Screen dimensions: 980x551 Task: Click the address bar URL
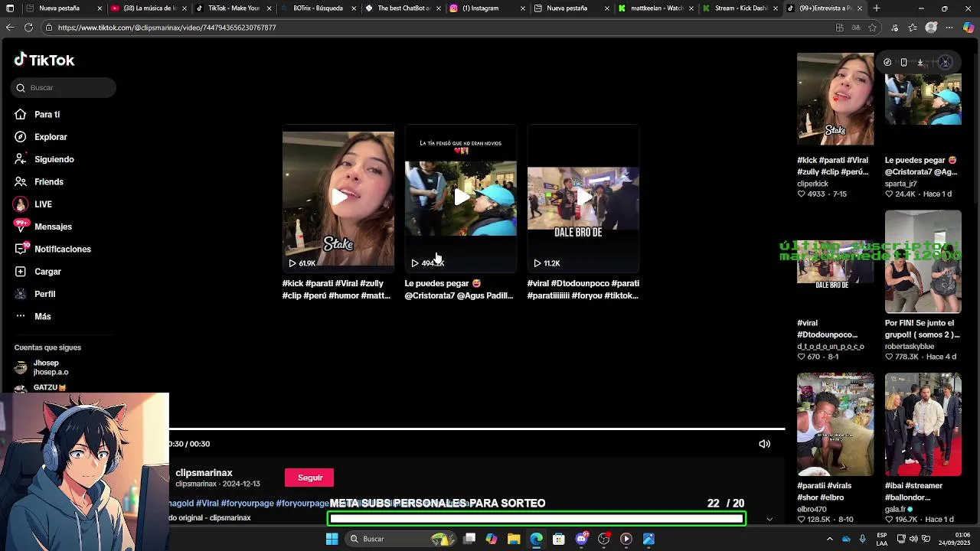click(x=167, y=28)
